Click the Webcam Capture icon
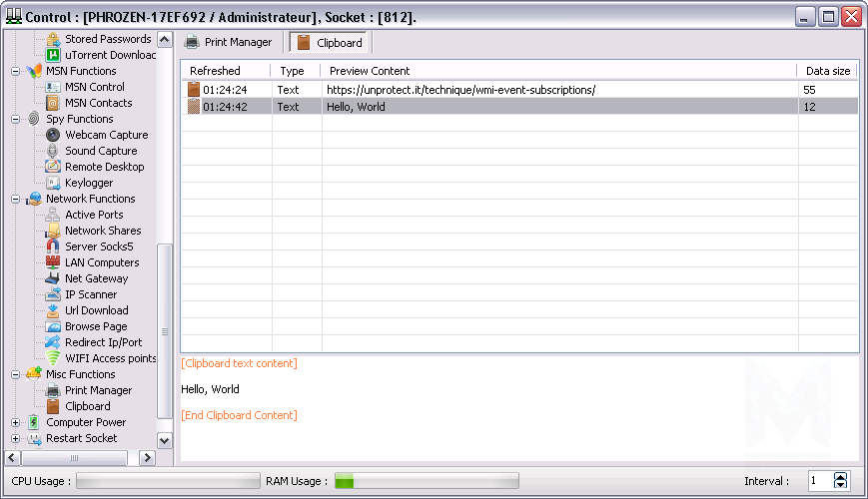This screenshot has height=499, width=868. tap(53, 135)
